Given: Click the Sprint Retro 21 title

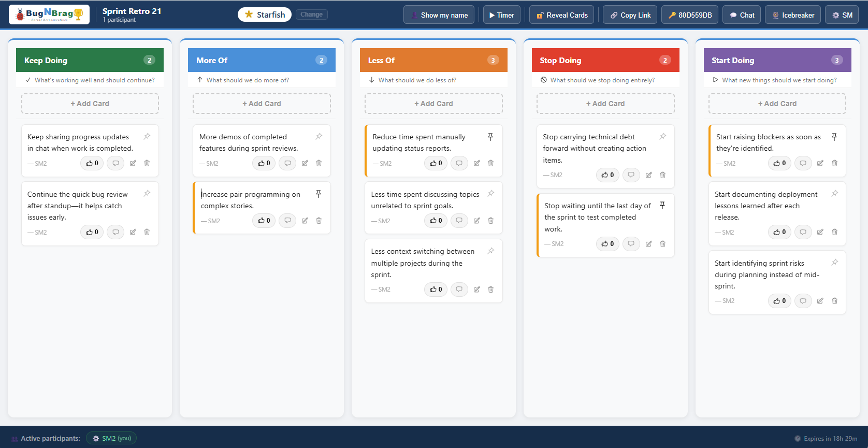Looking at the screenshot, I should pyautogui.click(x=132, y=11).
